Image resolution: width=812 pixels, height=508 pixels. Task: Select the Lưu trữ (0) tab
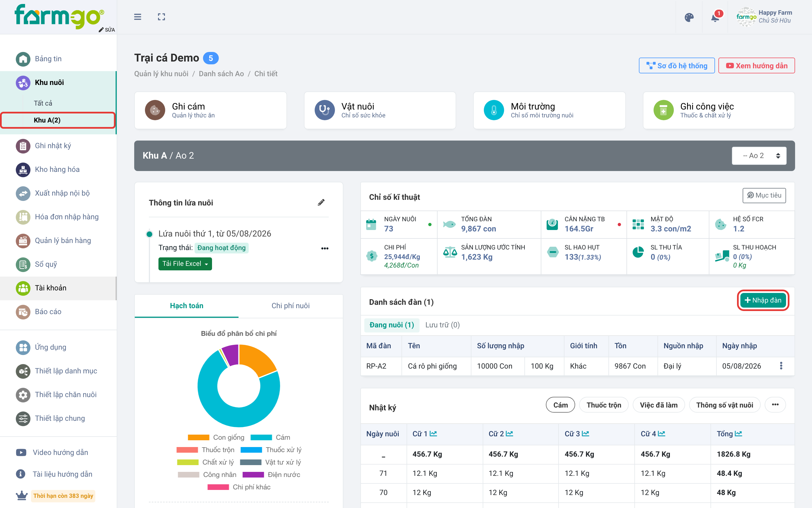[442, 325]
